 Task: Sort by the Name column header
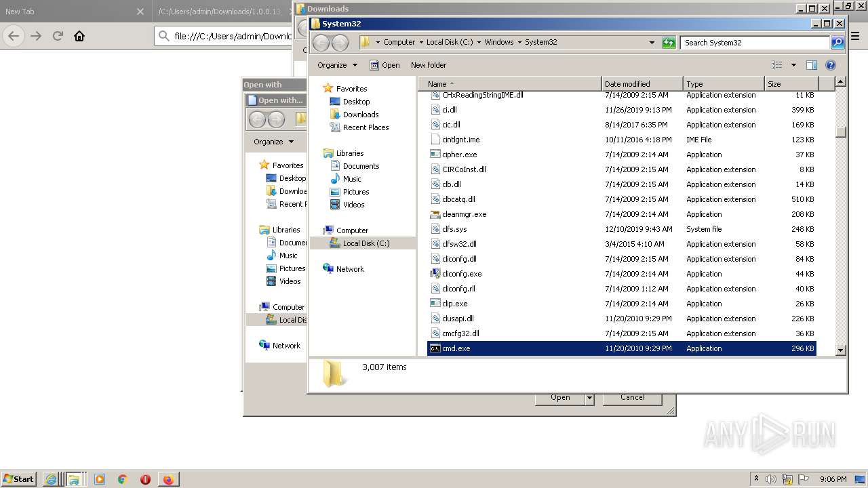tap(509, 84)
